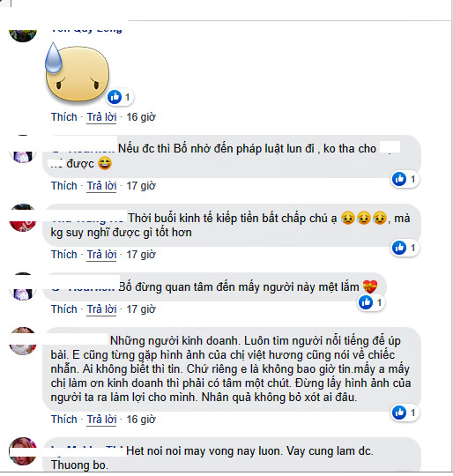Open the profile avatar beside the sticker comment

[x=23, y=35]
